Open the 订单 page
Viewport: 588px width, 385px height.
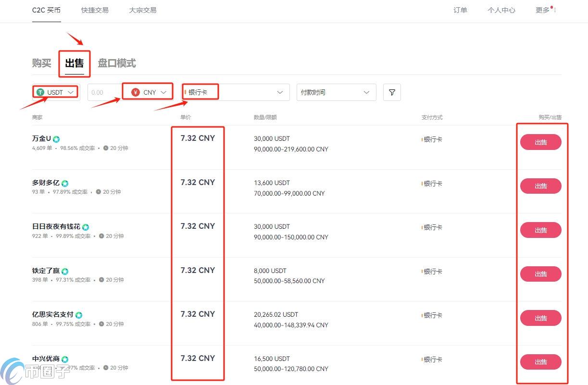(460, 10)
